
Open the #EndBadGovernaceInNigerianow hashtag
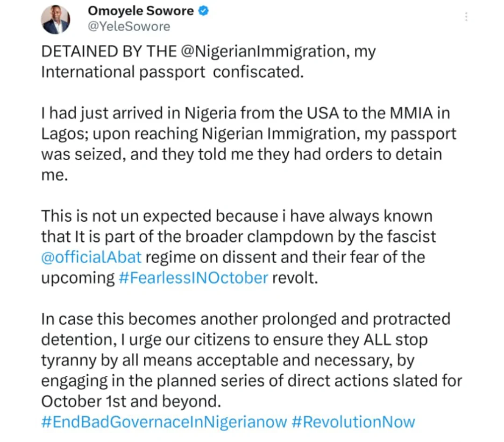pyautogui.click(x=164, y=422)
